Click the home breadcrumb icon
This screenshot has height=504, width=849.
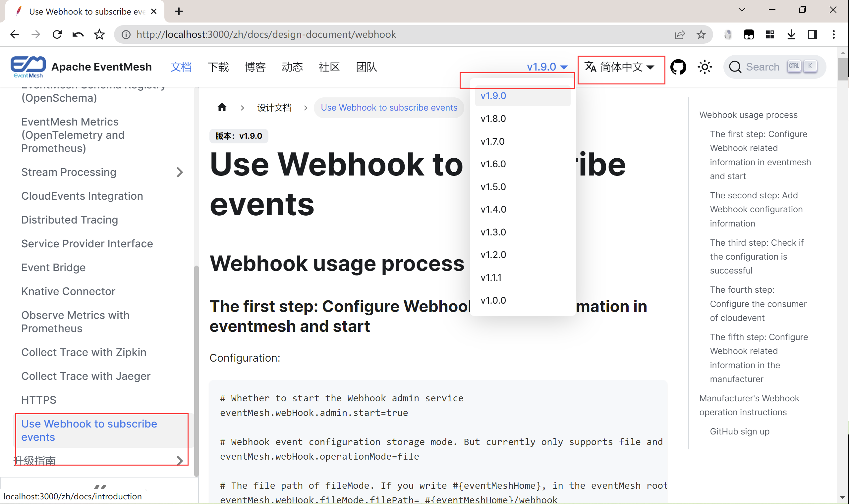pos(222,108)
